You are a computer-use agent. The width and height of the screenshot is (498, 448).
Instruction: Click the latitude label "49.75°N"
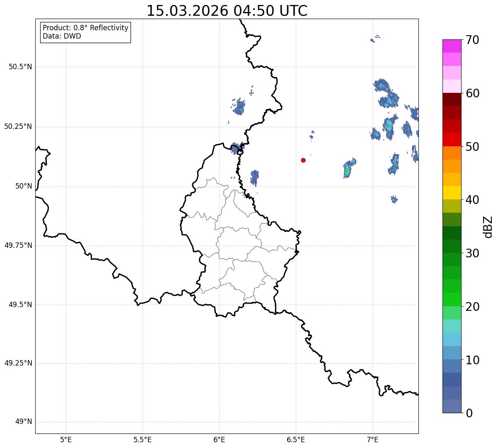coord(18,245)
